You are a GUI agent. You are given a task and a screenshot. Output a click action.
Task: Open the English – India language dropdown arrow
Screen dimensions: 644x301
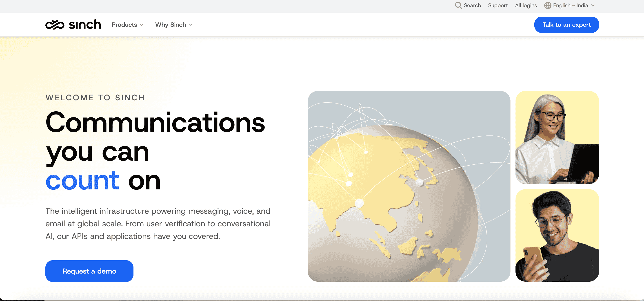pos(593,5)
